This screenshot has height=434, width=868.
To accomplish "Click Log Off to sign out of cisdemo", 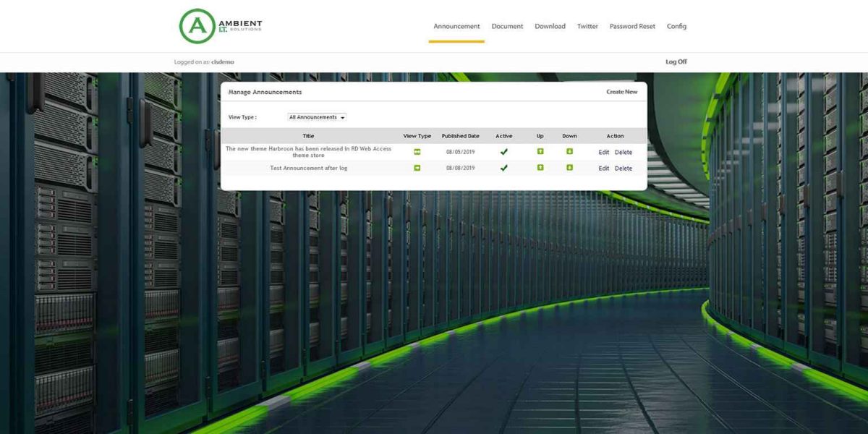I will 676,61.
